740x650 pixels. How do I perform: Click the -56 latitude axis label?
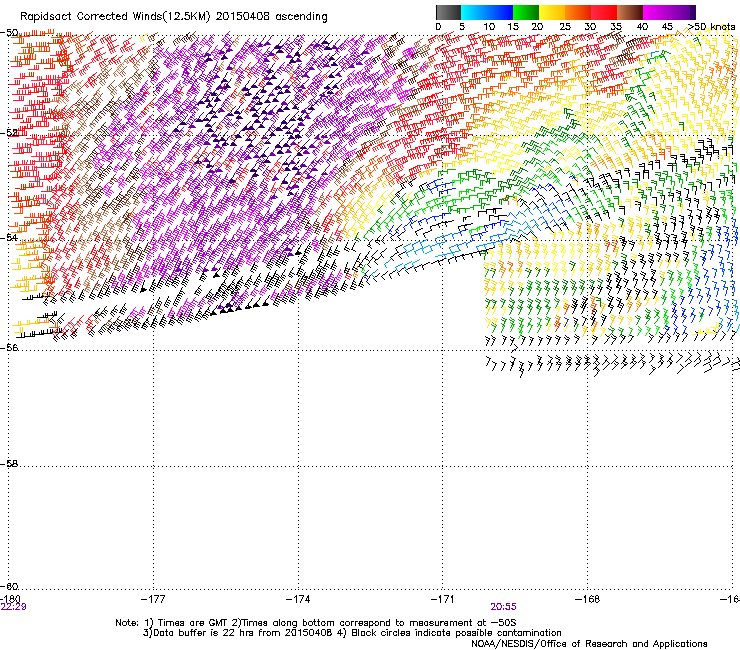click(9, 347)
